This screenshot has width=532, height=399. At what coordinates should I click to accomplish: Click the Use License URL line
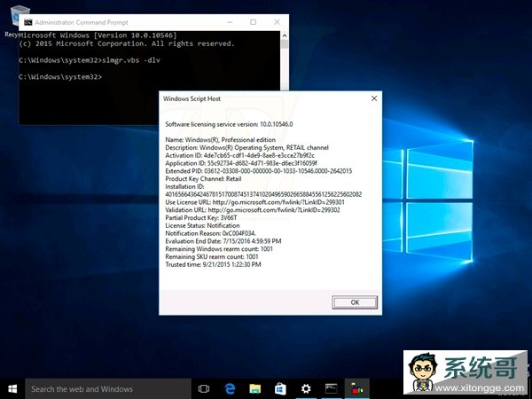254,202
